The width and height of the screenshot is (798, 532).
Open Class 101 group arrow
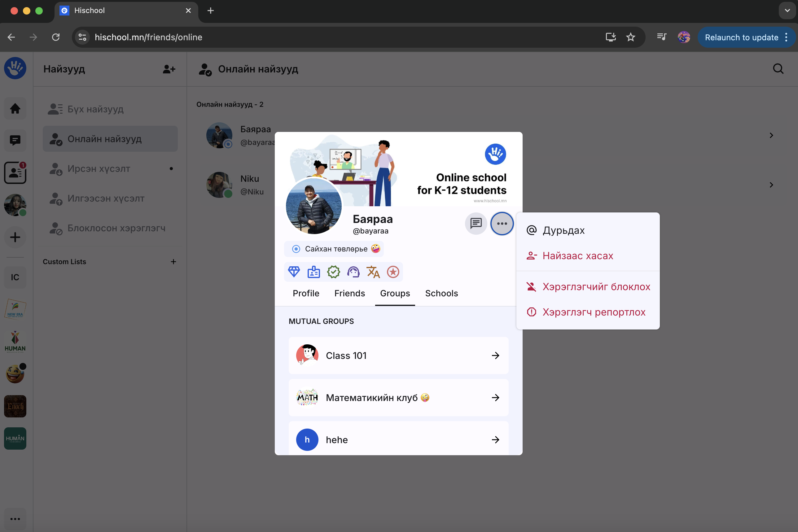495,355
